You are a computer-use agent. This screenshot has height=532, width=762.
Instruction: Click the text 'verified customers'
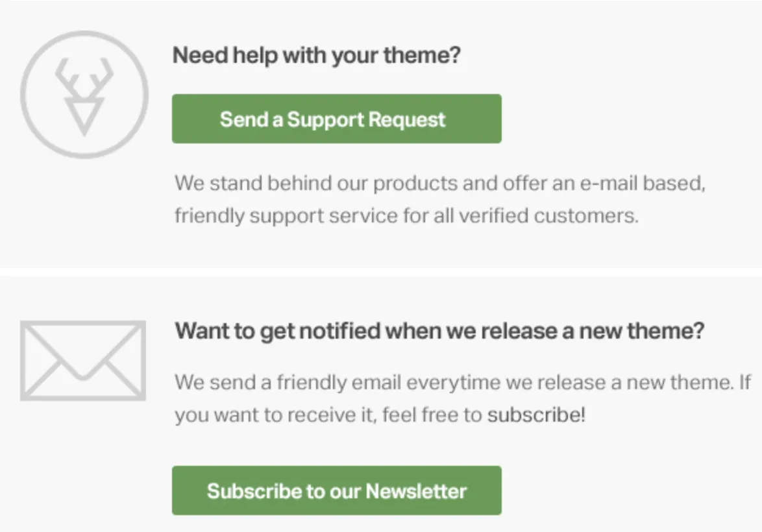point(548,215)
